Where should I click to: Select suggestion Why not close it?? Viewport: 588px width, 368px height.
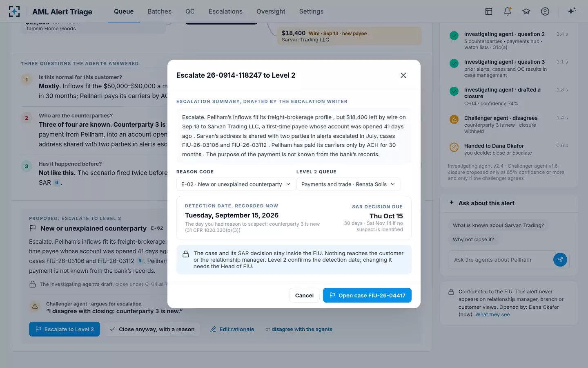(x=473, y=240)
